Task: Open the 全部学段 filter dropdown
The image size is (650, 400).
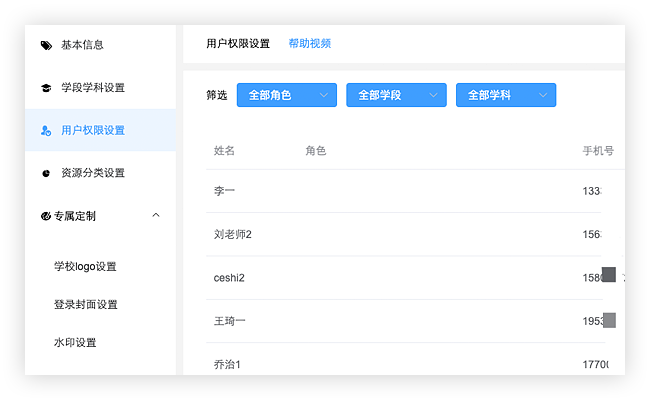Action: pyautogui.click(x=396, y=95)
